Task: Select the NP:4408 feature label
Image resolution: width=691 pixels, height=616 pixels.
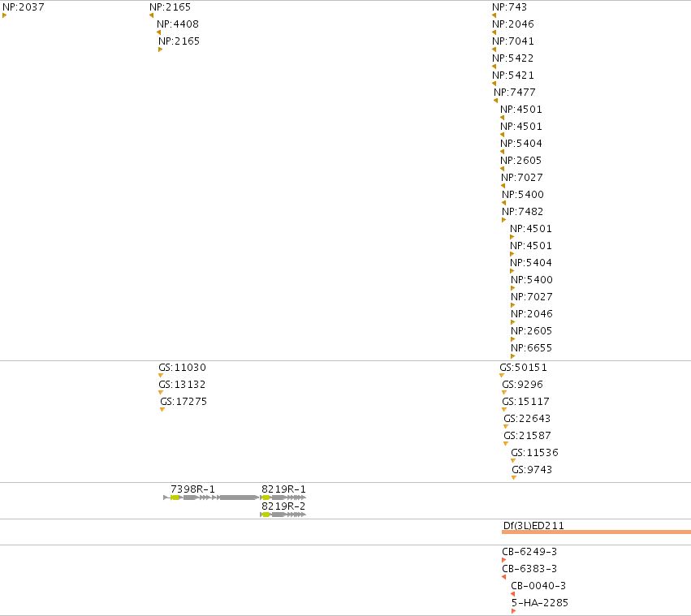Action: tap(178, 24)
